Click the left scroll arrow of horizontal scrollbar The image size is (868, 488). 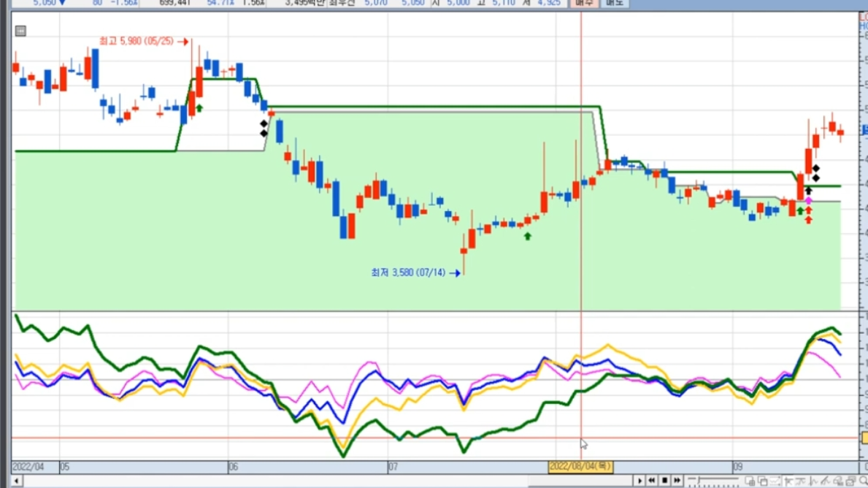[x=16, y=481]
